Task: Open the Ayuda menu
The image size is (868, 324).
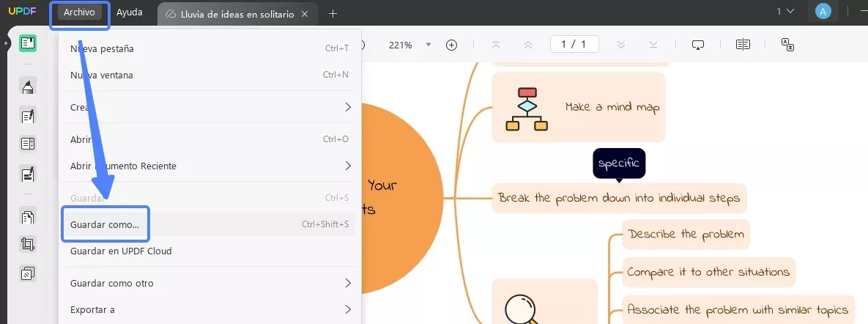Action: pos(129,12)
